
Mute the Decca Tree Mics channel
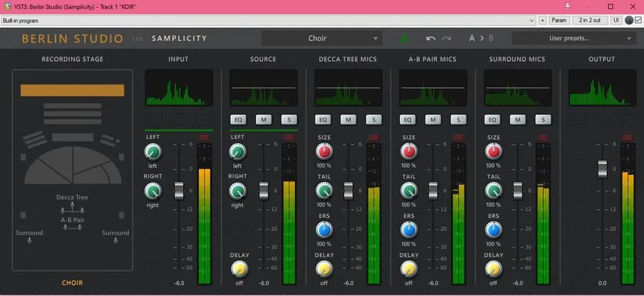point(348,120)
